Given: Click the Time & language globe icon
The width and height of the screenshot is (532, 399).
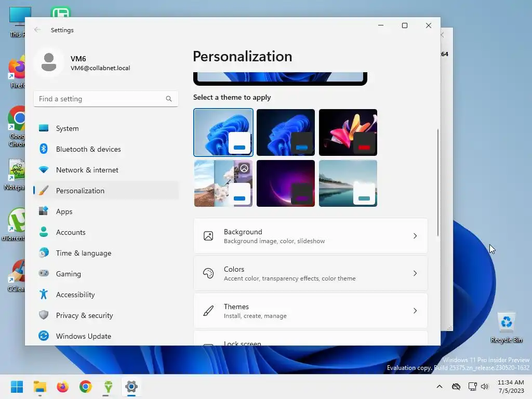Looking at the screenshot, I should pyautogui.click(x=44, y=252).
